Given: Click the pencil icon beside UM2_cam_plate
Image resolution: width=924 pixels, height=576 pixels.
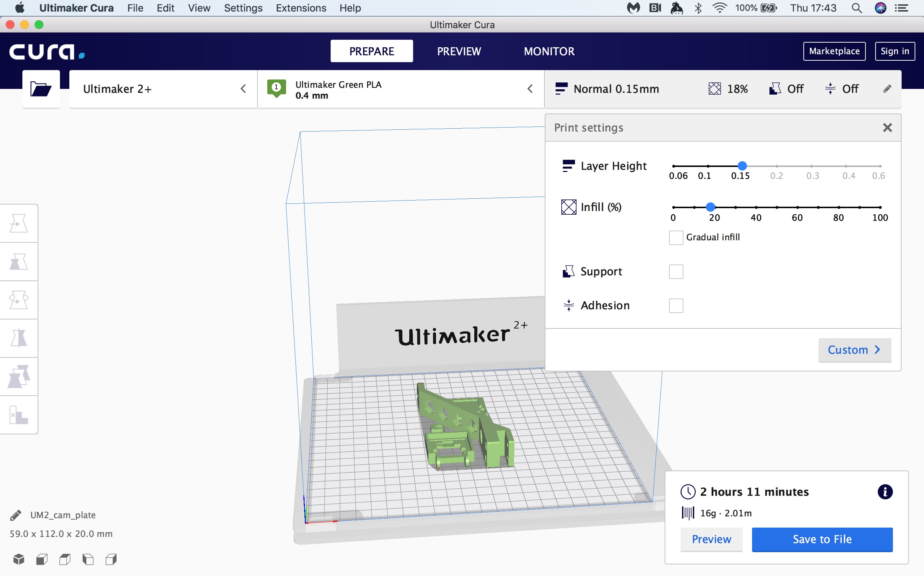Looking at the screenshot, I should click(x=16, y=515).
